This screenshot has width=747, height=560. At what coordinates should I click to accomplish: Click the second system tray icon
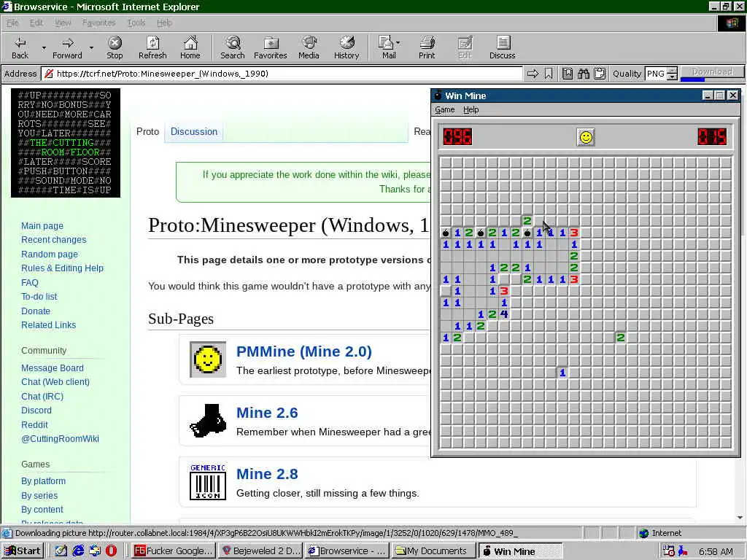click(x=683, y=551)
